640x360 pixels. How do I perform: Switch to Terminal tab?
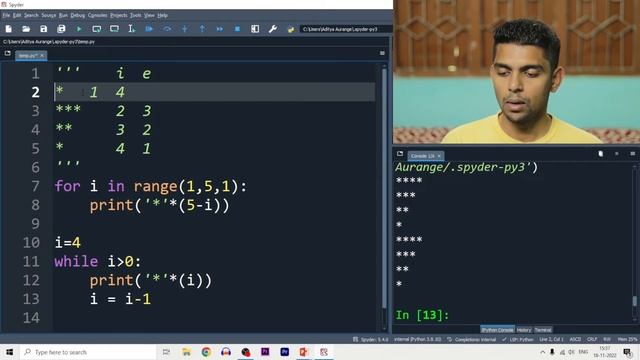(543, 330)
